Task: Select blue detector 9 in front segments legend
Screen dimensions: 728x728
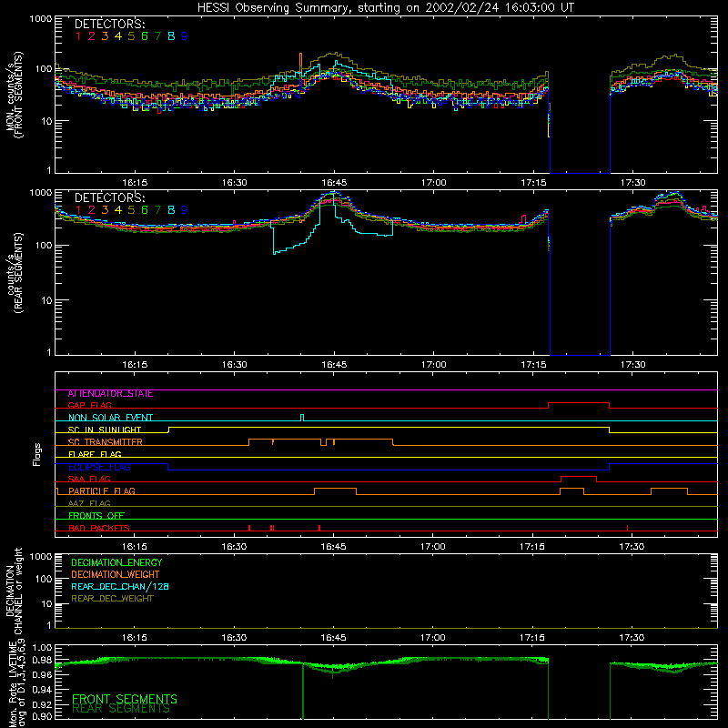Action: point(185,36)
